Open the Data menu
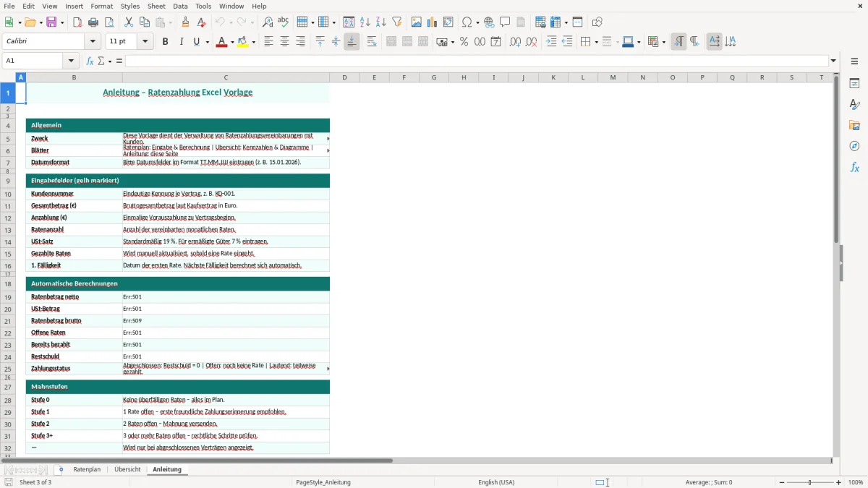The width and height of the screenshot is (868, 488). [x=180, y=6]
